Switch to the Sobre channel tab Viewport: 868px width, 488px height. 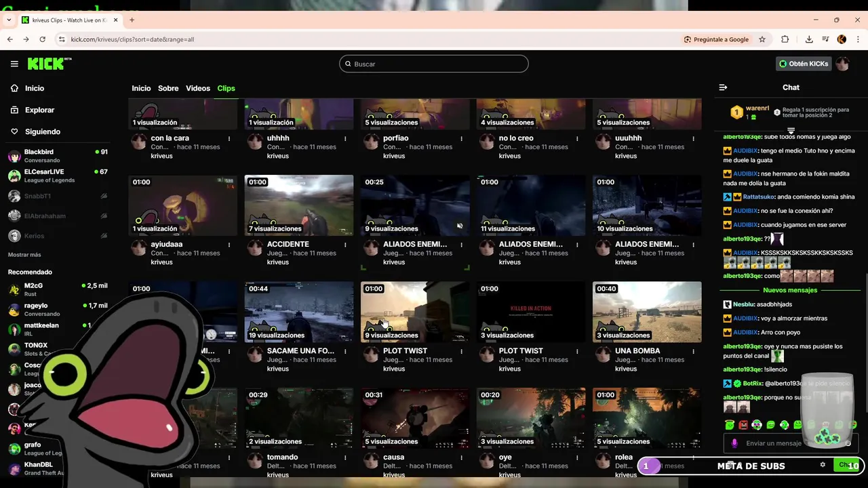[168, 88]
